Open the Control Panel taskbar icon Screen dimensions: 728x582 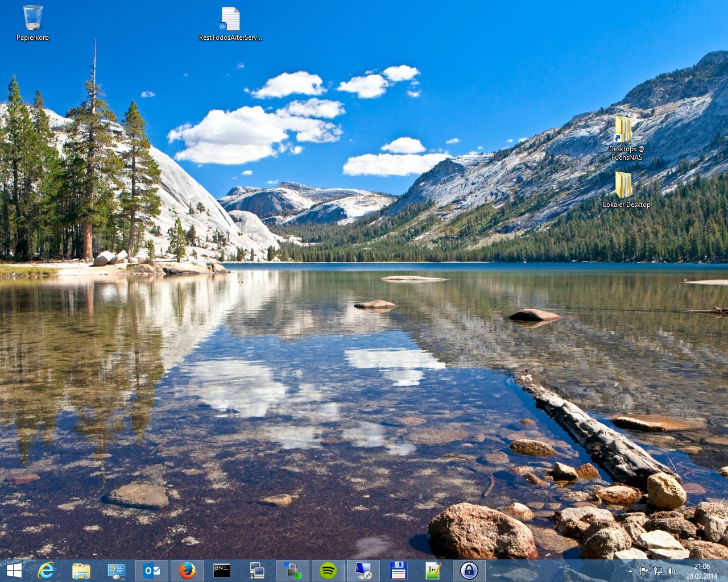pos(117,571)
